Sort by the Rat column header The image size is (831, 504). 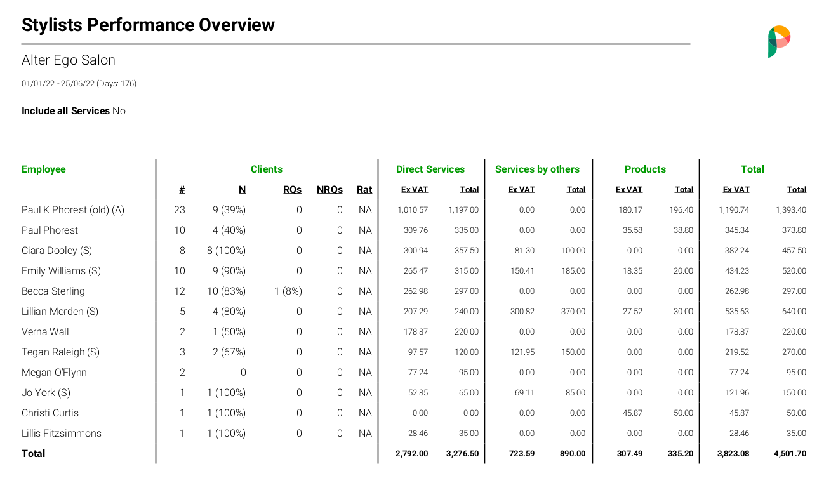click(364, 190)
